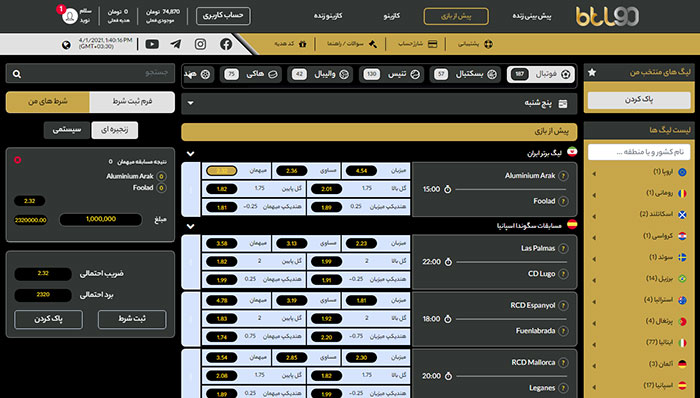The image size is (700, 398).
Task: Click the Spain flag beside Segunda league title
Action: (572, 224)
